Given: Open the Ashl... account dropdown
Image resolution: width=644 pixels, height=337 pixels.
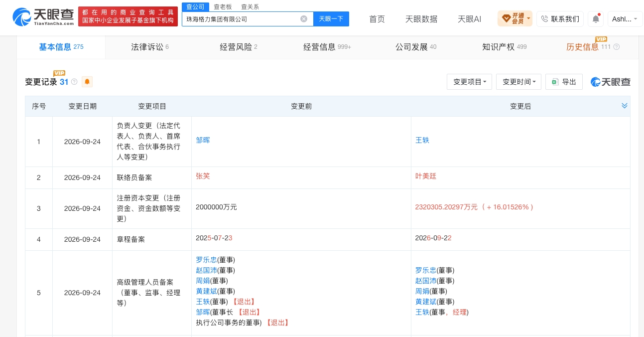Looking at the screenshot, I should tap(625, 19).
